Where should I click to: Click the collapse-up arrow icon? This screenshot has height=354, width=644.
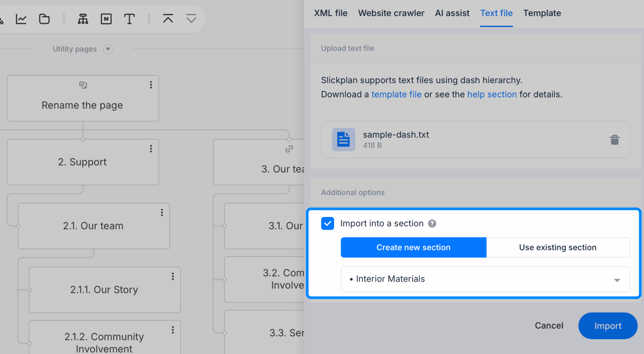tap(168, 19)
